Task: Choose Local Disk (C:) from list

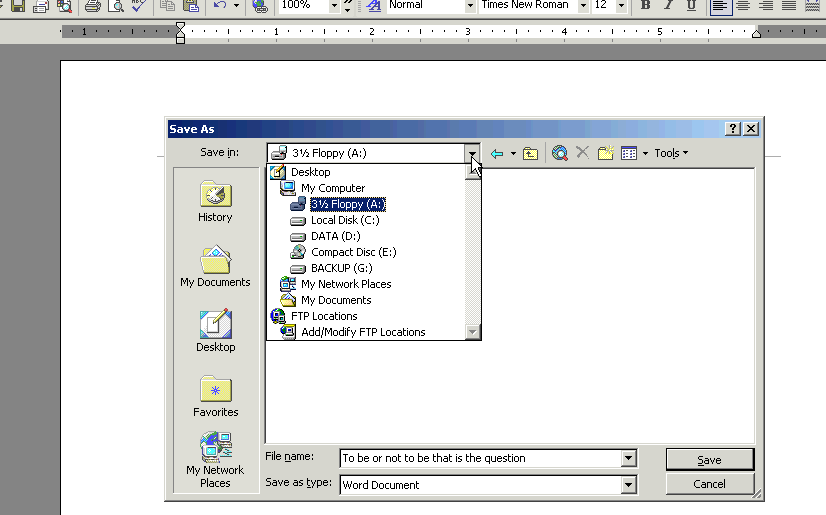Action: pyautogui.click(x=344, y=220)
